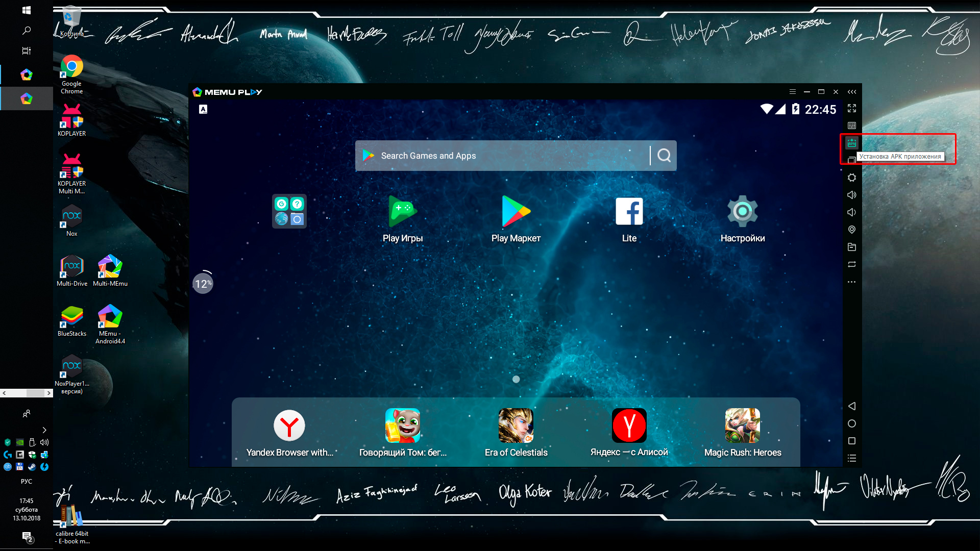Screen dimensions: 980x551
Task: Click the home screen page indicator dot
Action: (x=516, y=379)
